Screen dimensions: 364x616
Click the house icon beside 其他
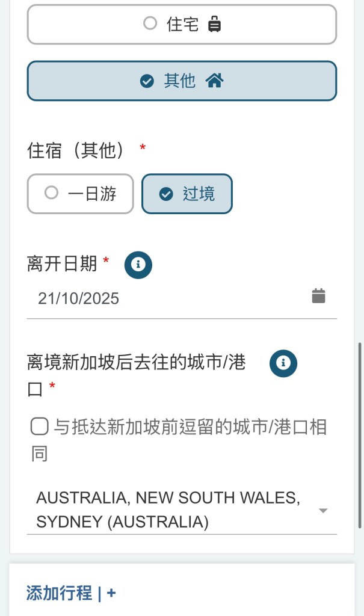[214, 81]
